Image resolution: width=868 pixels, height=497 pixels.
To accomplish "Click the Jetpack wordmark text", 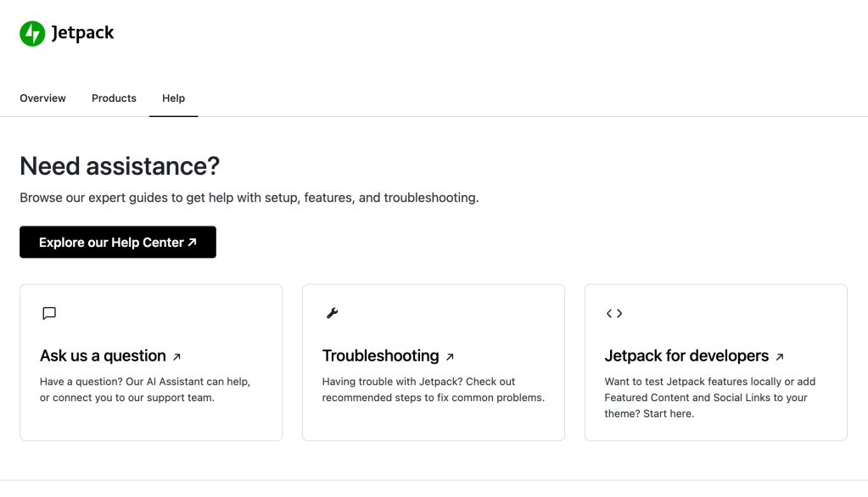I will pyautogui.click(x=82, y=34).
